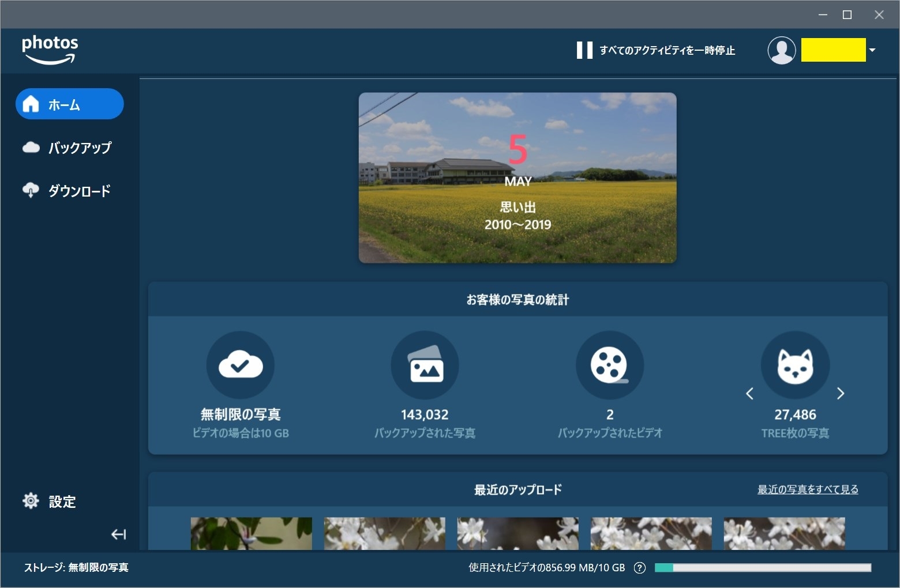The width and height of the screenshot is (900, 588).
Task: Click the backed-up videos film reel icon
Action: tap(610, 365)
